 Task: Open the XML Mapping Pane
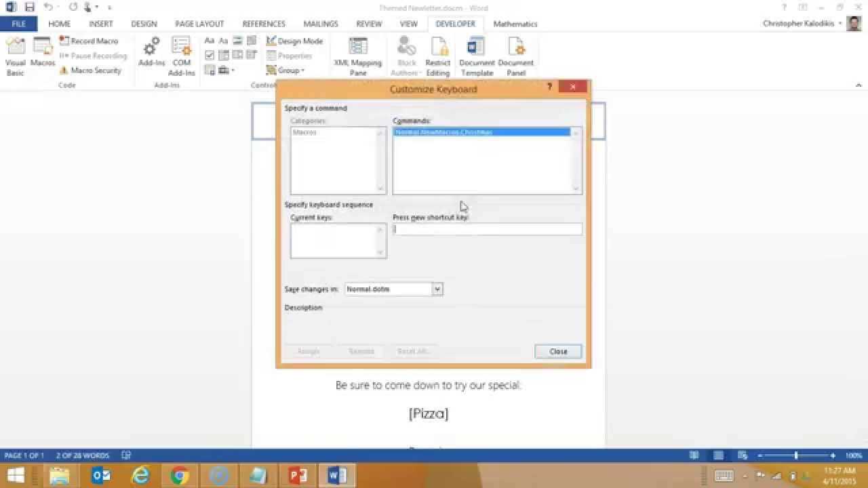357,56
